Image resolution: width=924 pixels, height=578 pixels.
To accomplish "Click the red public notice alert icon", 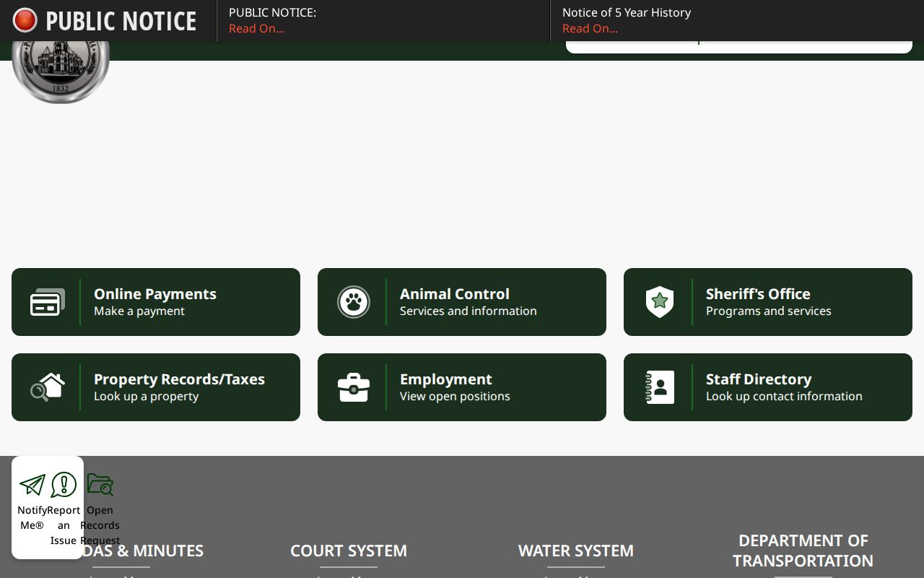I will (25, 20).
